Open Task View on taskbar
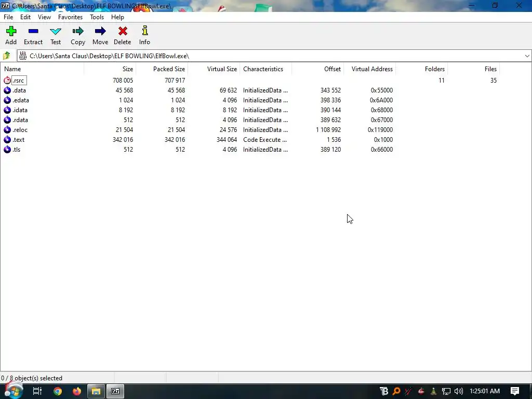Screen dimensions: 532x399 [37, 391]
